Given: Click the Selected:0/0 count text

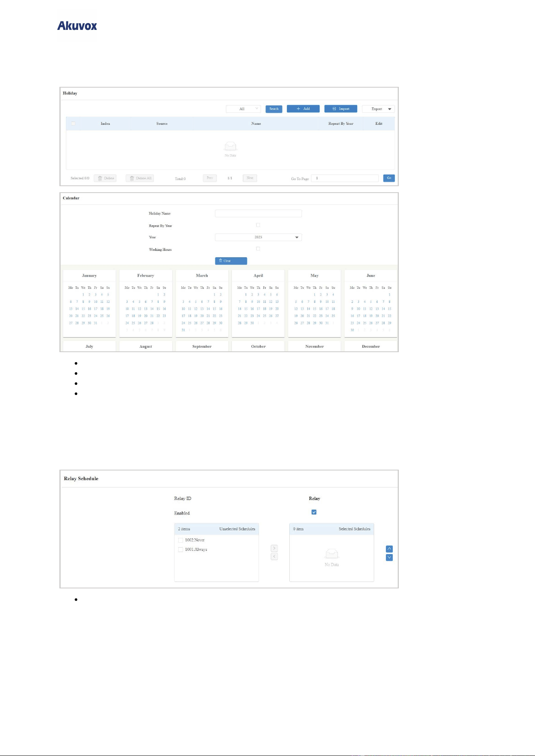Looking at the screenshot, I should (80, 178).
